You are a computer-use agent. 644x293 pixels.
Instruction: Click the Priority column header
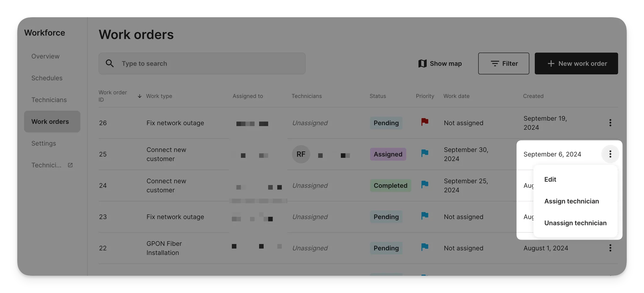[x=425, y=96]
